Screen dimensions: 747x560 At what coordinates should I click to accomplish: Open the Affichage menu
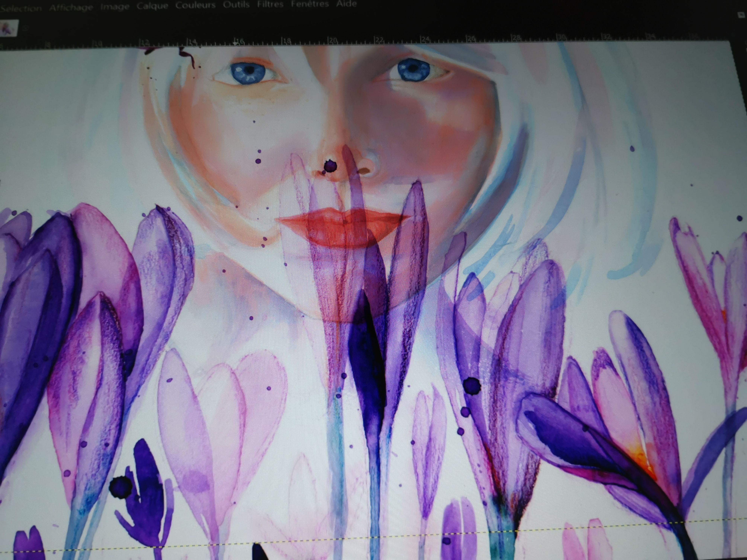click(71, 7)
